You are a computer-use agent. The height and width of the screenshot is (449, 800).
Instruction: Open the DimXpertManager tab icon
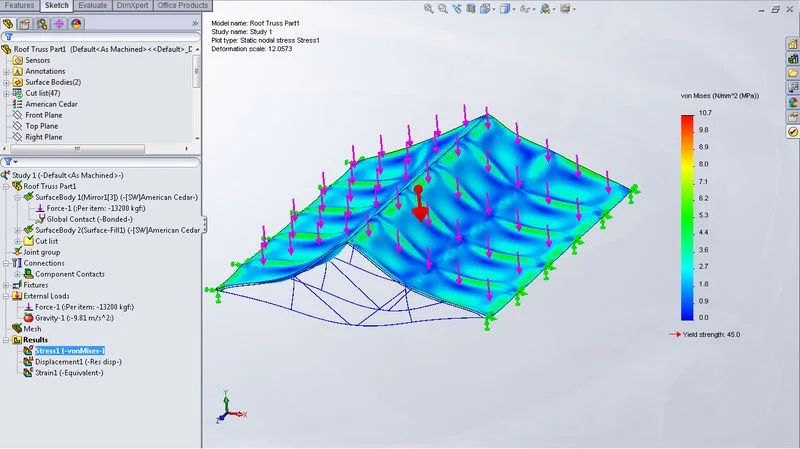click(x=60, y=22)
